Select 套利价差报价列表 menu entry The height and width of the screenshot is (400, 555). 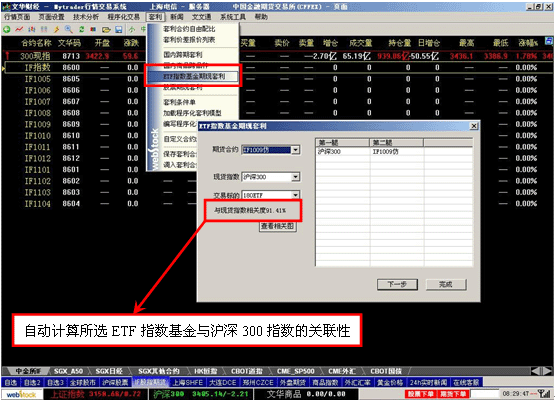(189, 40)
